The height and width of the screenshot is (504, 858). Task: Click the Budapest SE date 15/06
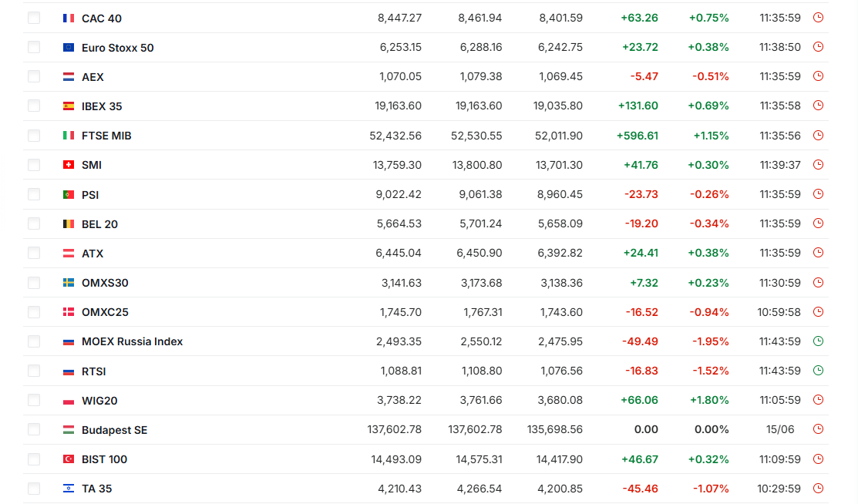[779, 429]
